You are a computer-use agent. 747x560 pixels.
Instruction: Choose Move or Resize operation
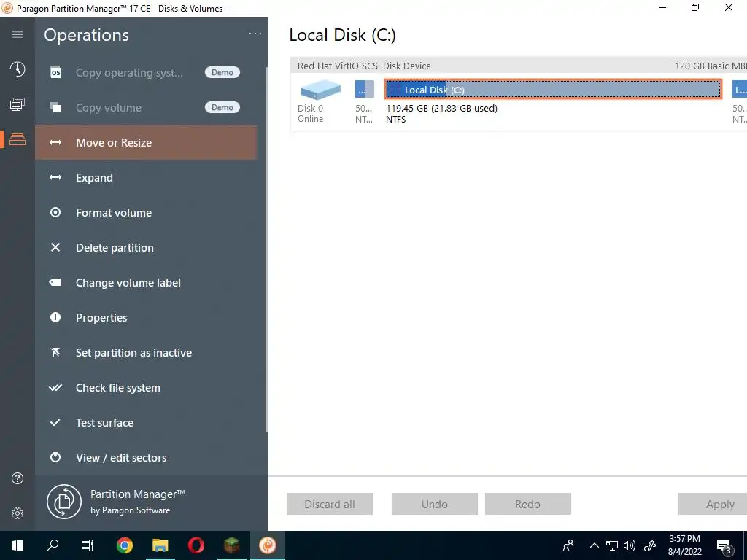146,142
